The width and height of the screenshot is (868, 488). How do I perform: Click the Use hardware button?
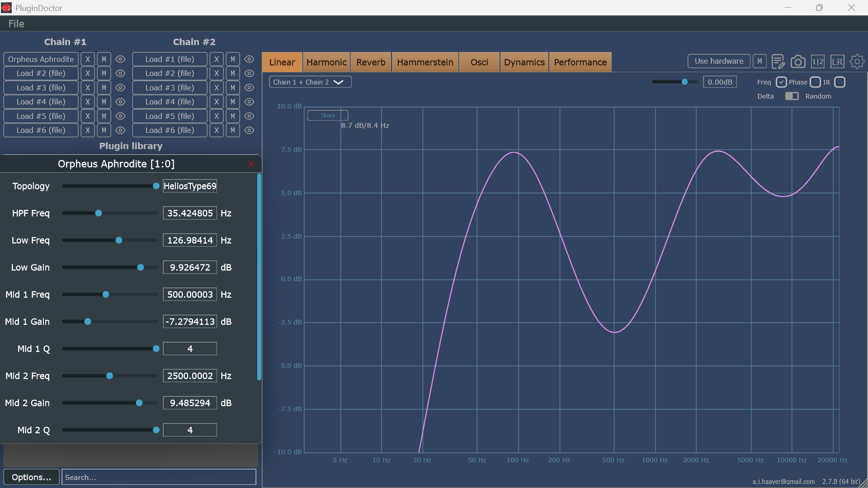click(x=719, y=61)
